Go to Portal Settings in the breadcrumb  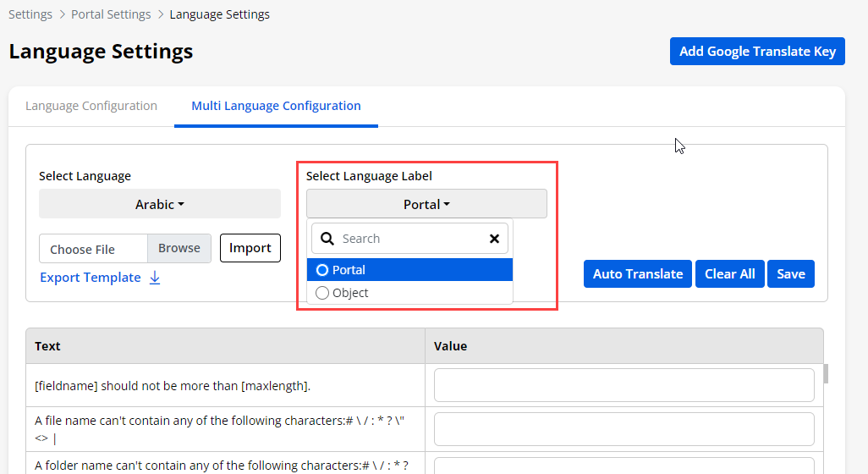(x=111, y=14)
